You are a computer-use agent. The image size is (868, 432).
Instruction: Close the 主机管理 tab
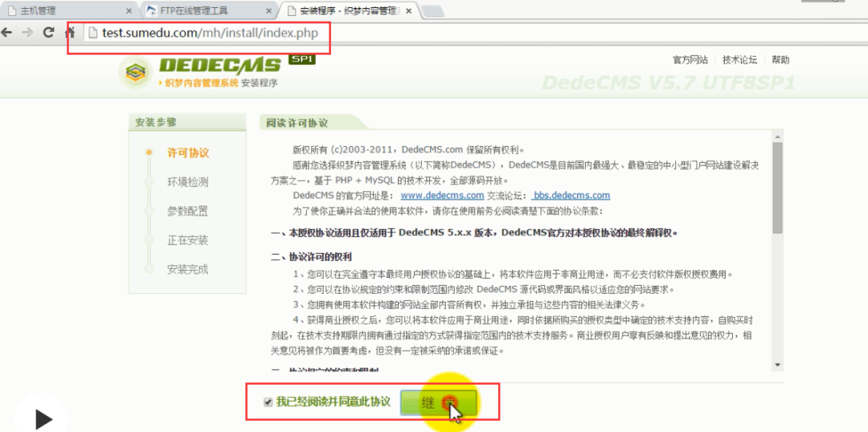[x=129, y=10]
